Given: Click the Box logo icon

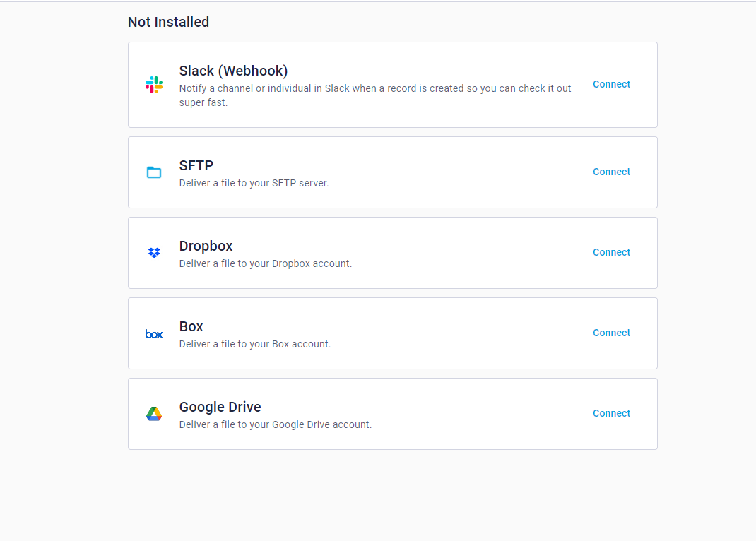Looking at the screenshot, I should (x=154, y=334).
